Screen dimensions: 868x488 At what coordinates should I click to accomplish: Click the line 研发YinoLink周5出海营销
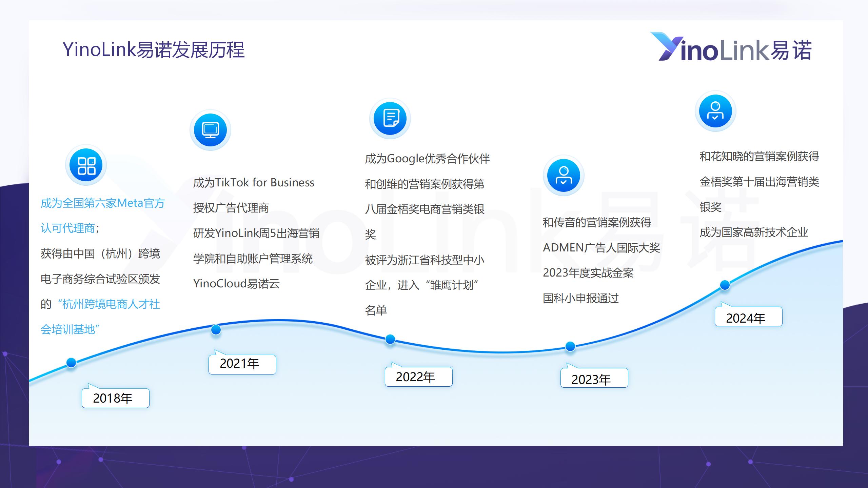tap(256, 233)
